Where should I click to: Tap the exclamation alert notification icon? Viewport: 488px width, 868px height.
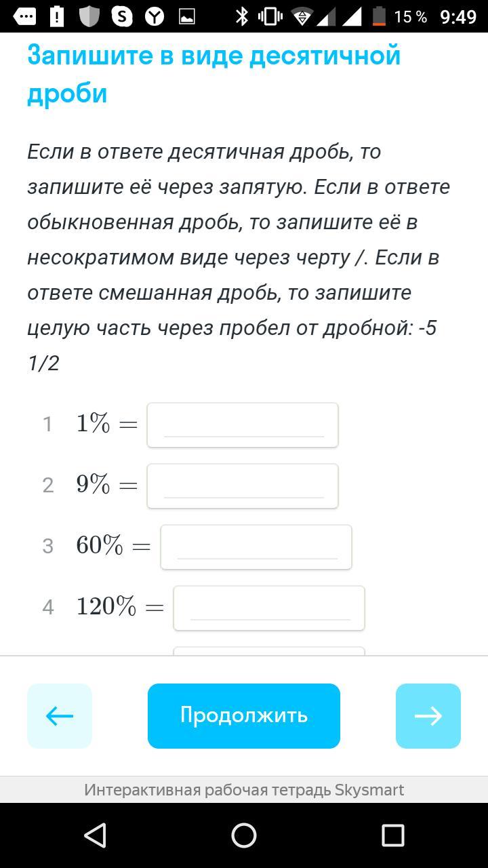click(57, 16)
